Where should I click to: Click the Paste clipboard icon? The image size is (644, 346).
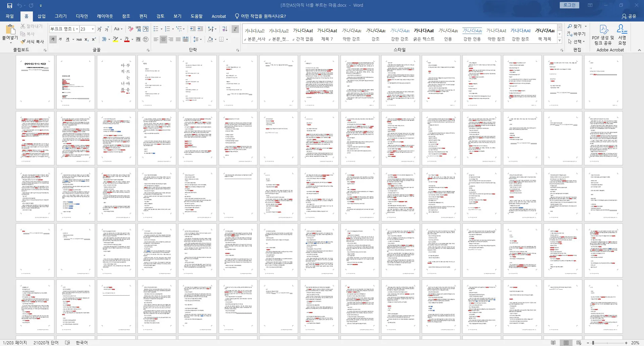click(x=10, y=29)
